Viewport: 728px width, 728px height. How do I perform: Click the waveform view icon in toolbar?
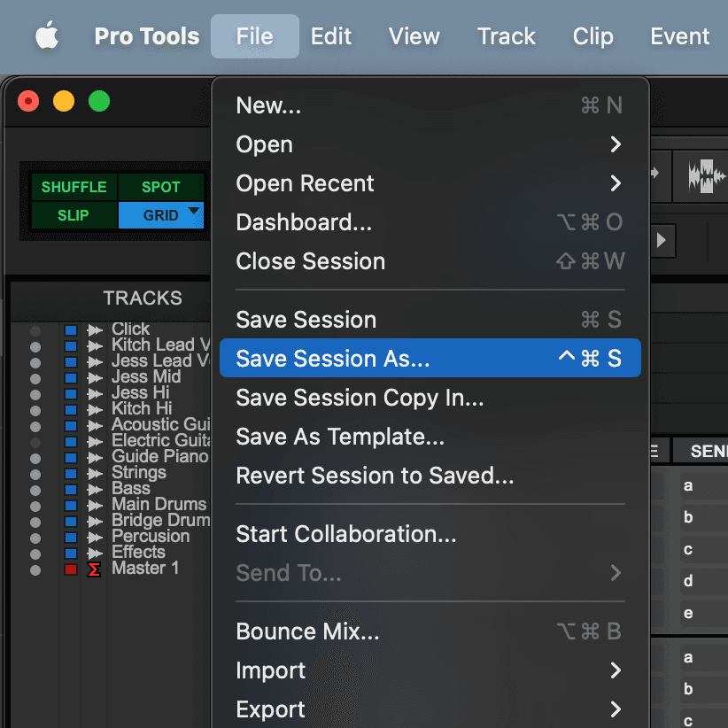706,175
